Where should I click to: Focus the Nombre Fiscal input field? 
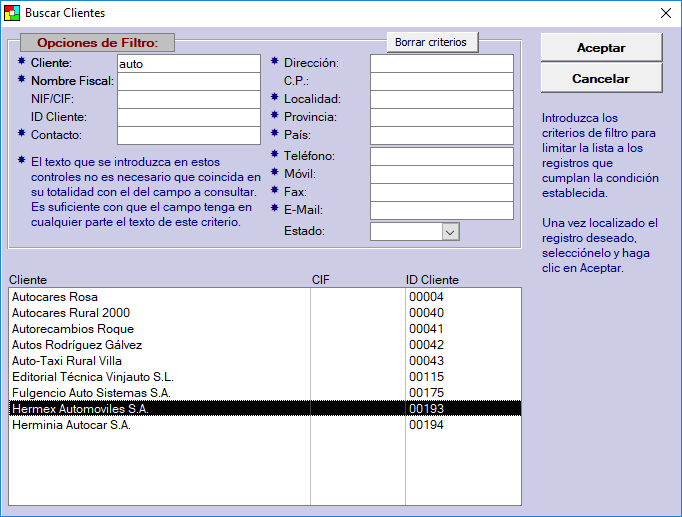(188, 81)
